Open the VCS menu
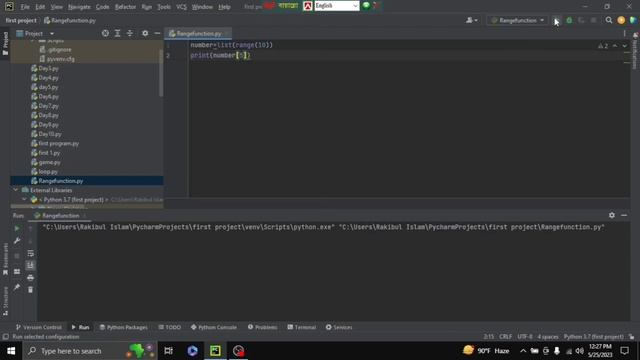This screenshot has width=640, height=360. pos(181,7)
